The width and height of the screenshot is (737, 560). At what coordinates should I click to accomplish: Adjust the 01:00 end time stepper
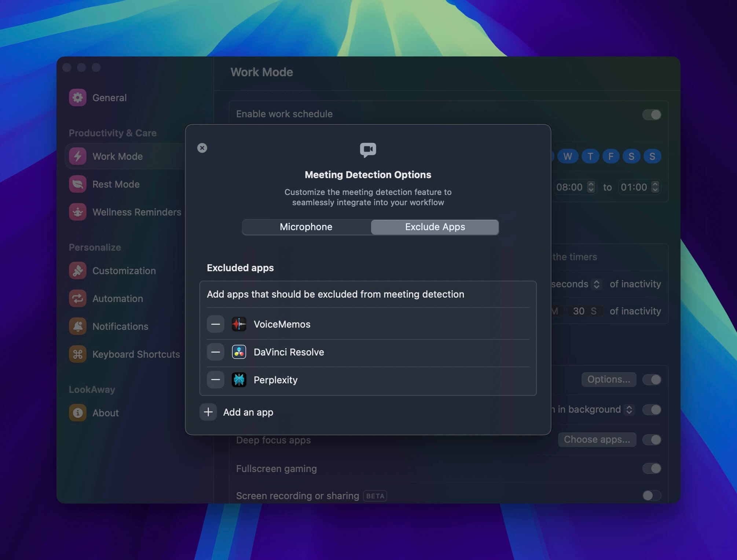[x=655, y=187]
